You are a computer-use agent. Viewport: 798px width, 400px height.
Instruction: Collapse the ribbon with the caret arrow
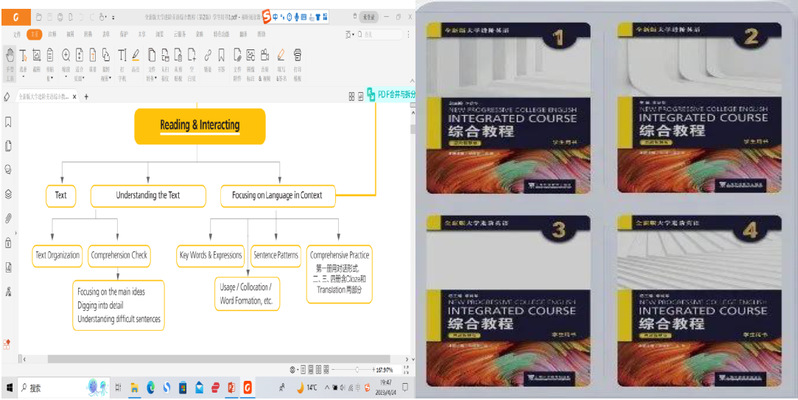click(412, 81)
